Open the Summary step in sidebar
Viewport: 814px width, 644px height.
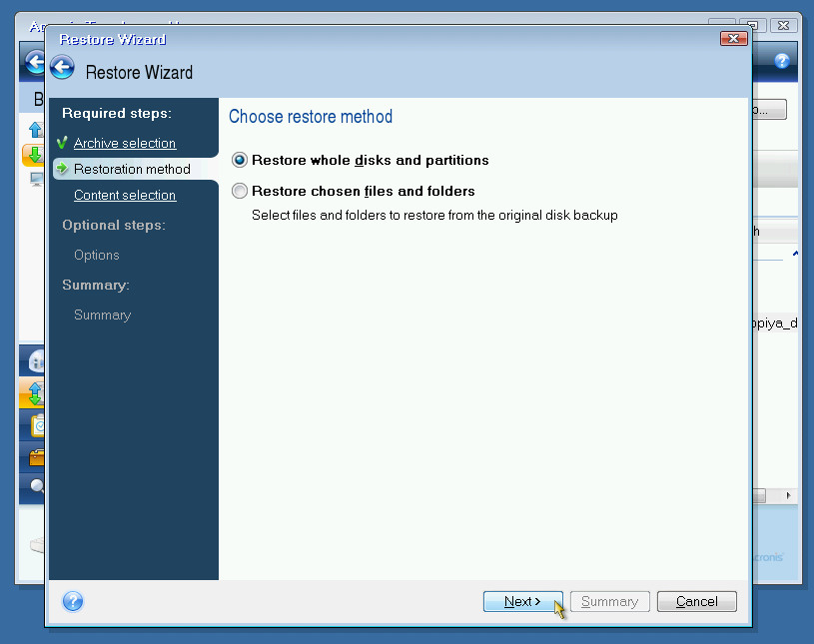point(102,315)
